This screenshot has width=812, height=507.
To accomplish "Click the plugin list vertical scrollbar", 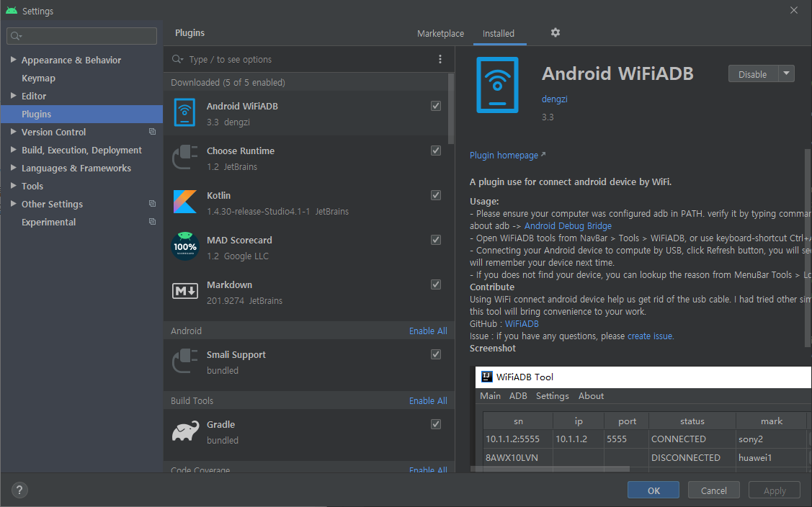I will (451, 109).
